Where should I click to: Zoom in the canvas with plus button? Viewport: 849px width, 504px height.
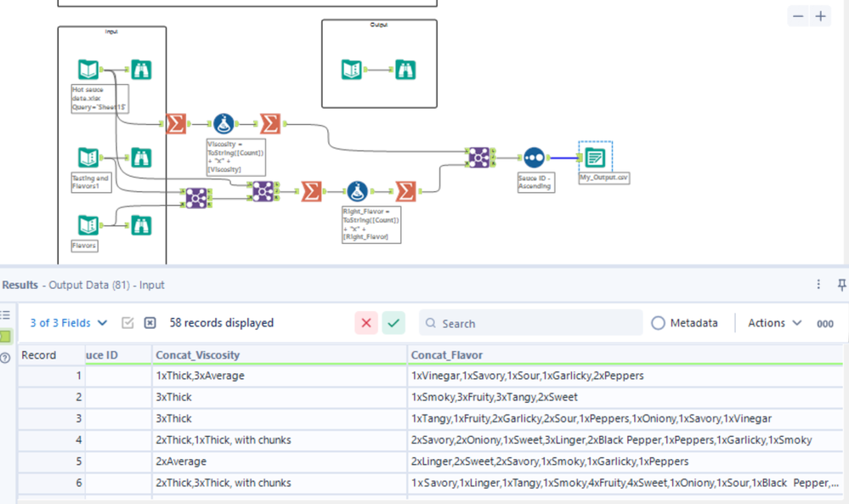click(x=820, y=16)
